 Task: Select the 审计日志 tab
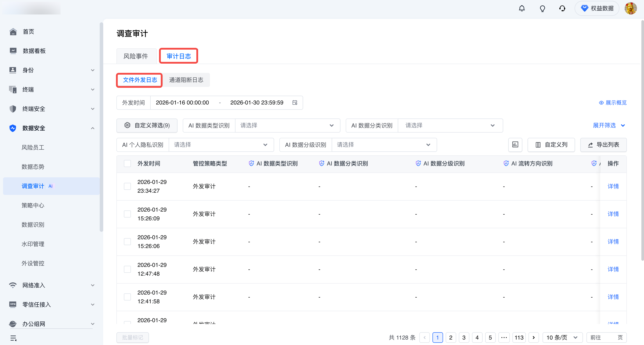(179, 56)
